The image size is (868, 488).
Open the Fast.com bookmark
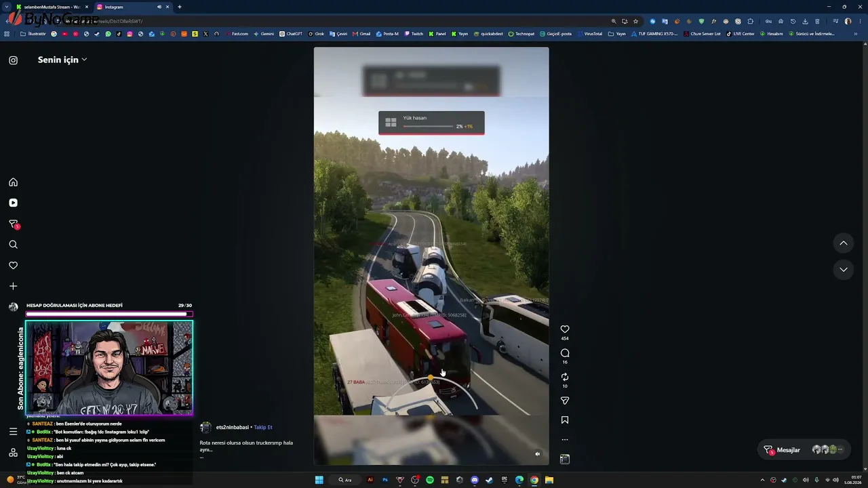237,34
